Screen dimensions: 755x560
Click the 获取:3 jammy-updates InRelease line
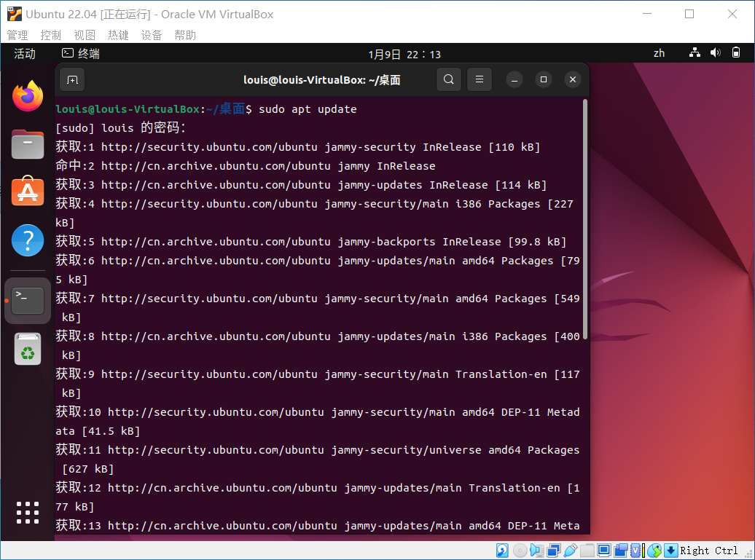tap(301, 184)
